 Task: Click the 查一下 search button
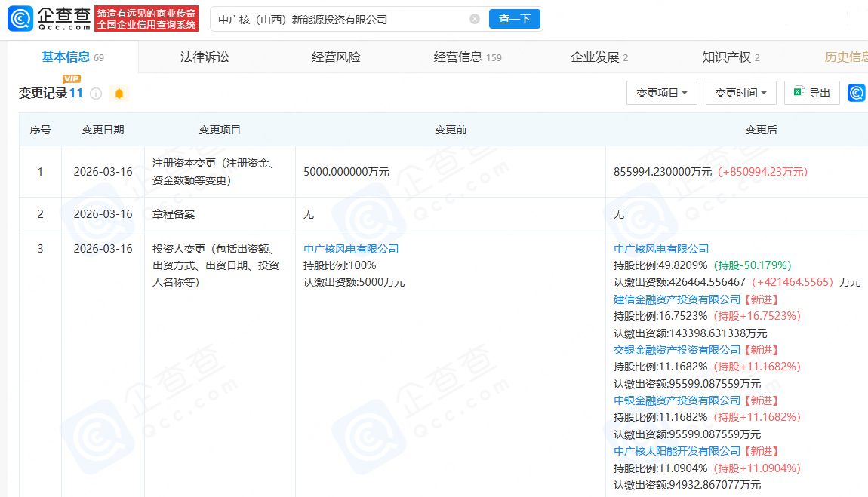(515, 18)
